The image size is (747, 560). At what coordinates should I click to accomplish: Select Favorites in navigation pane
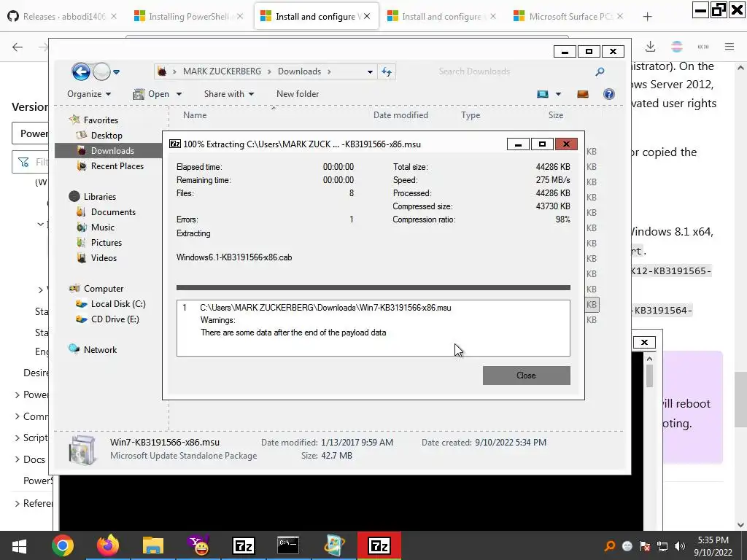(x=101, y=120)
